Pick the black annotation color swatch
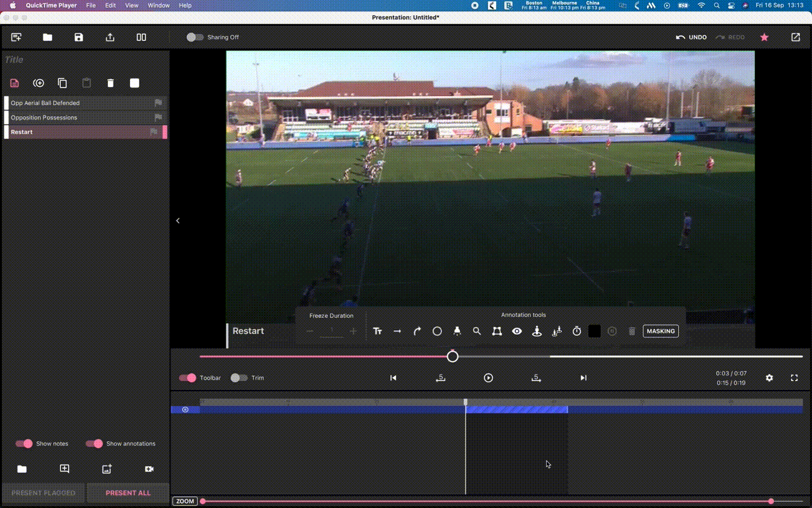This screenshot has width=812, height=508. pos(594,331)
